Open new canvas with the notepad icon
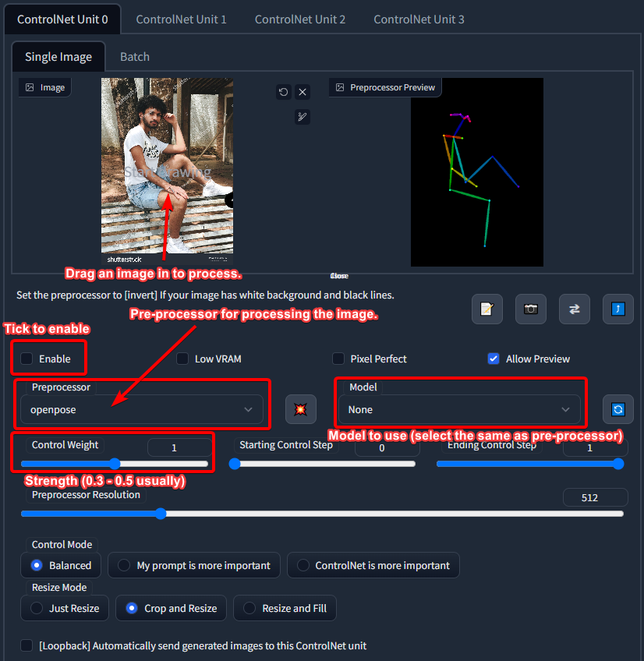 click(x=487, y=309)
